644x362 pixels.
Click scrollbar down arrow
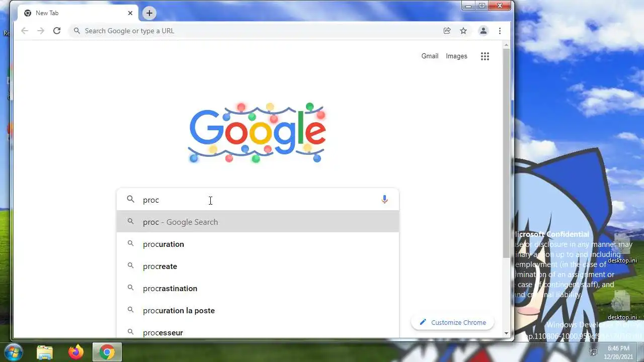tap(507, 333)
